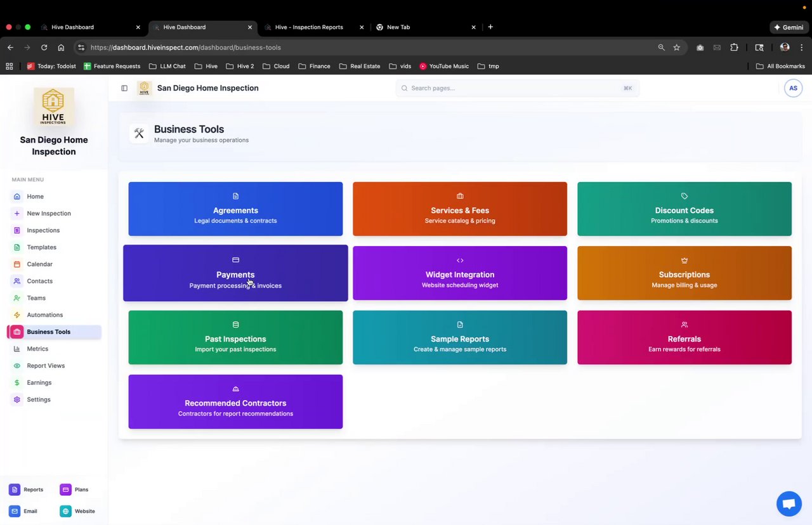This screenshot has width=812, height=525.
Task: Open the Past Inspections card
Action: (x=235, y=337)
